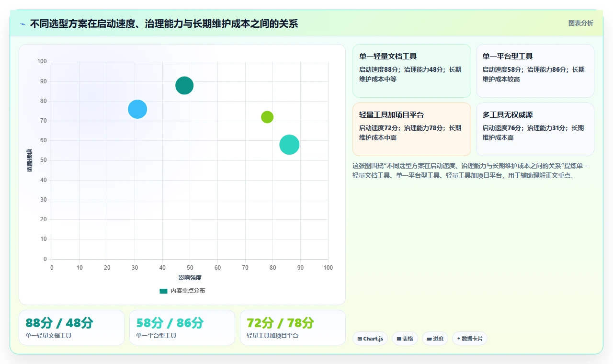Image resolution: width=613 pixels, height=364 pixels.
Task: Click the 轻量工具加项目平台 label under 72分
Action: click(272, 336)
